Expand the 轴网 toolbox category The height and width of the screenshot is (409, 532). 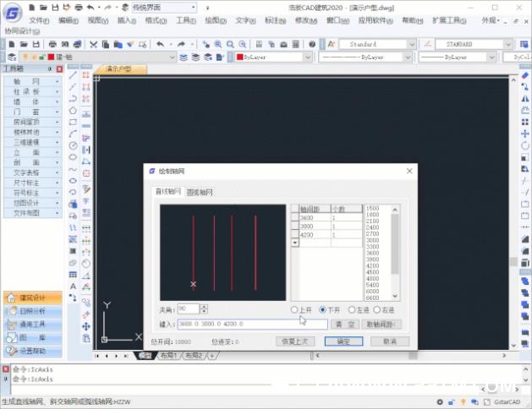[x=33, y=81]
